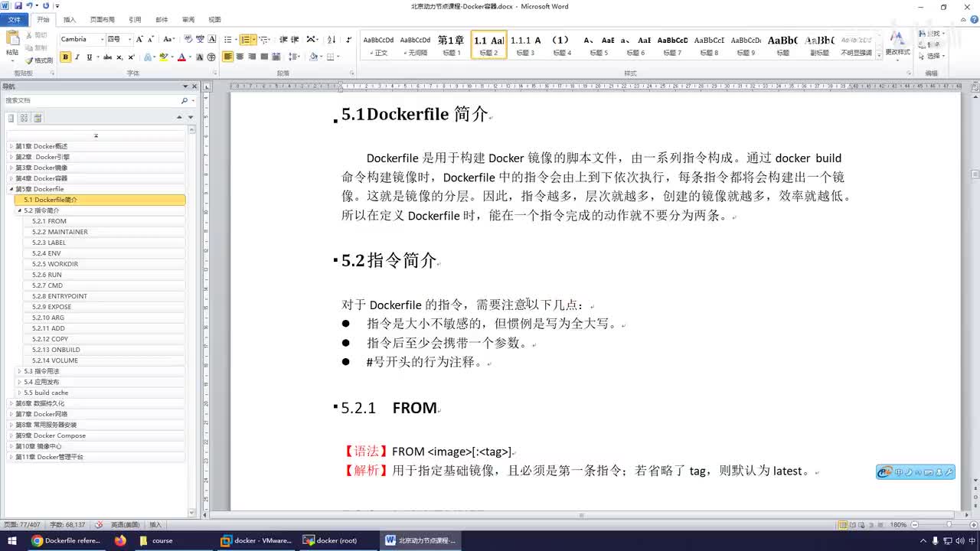Image resolution: width=980 pixels, height=551 pixels.
Task: Apply the 标题 1 heading style
Action: 451,44
